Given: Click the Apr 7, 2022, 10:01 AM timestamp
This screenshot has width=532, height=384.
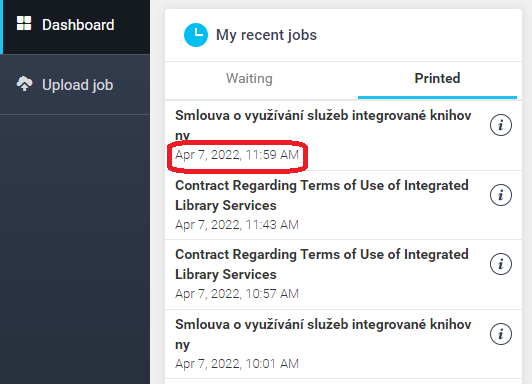Looking at the screenshot, I should click(x=237, y=364).
